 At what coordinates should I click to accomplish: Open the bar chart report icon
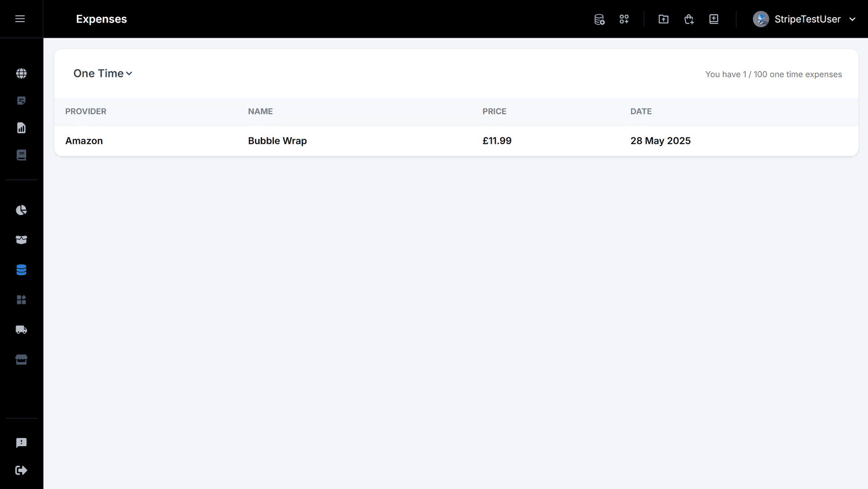pos(21,128)
